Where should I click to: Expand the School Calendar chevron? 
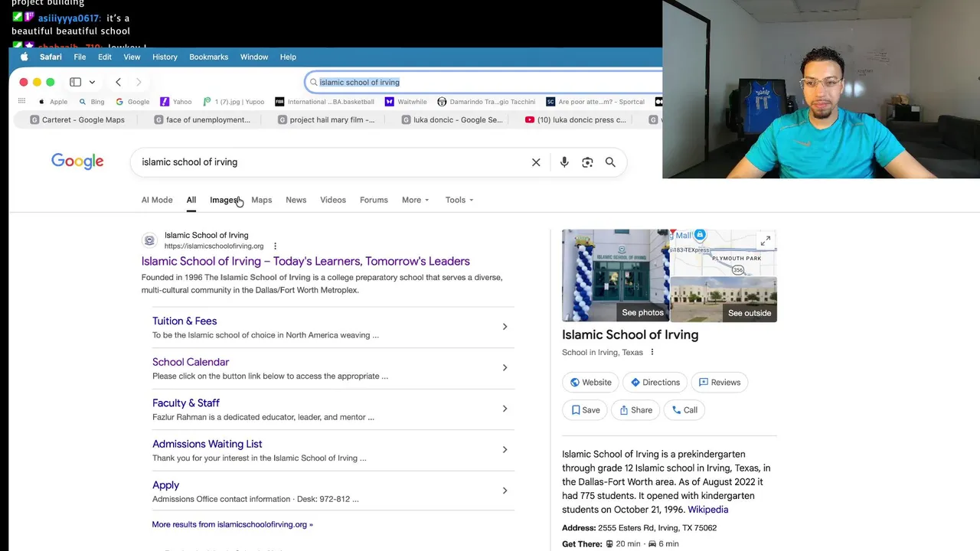[505, 367]
